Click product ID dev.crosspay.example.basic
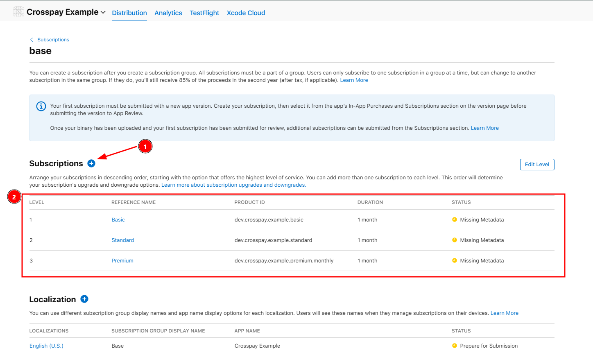The height and width of the screenshot is (364, 593). (269, 220)
